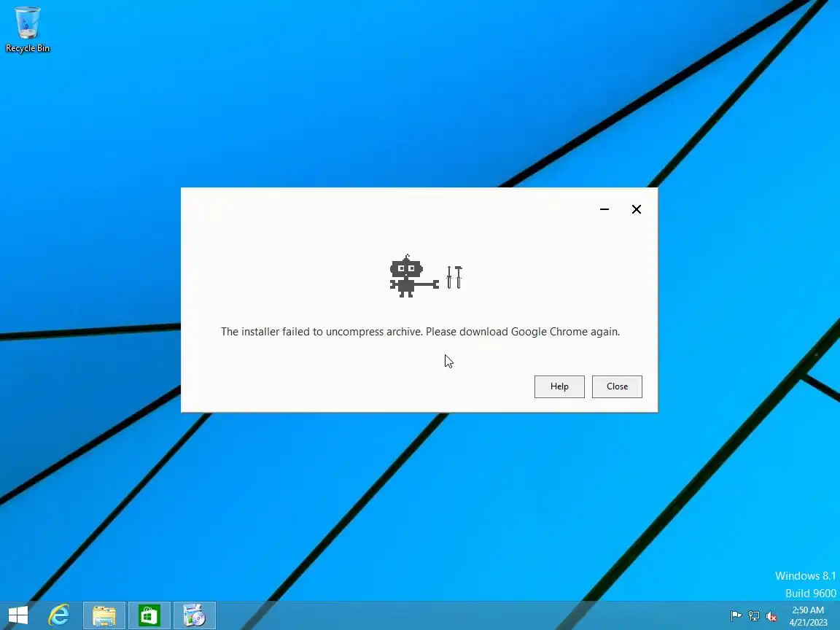
Task: Dismiss the installer dialog with the X icon
Action: pos(637,209)
